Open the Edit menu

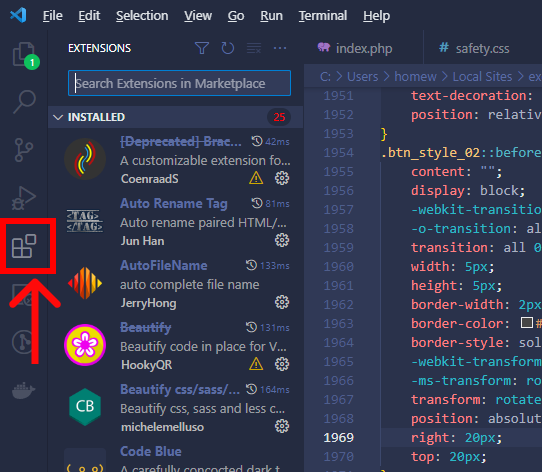[x=89, y=16]
